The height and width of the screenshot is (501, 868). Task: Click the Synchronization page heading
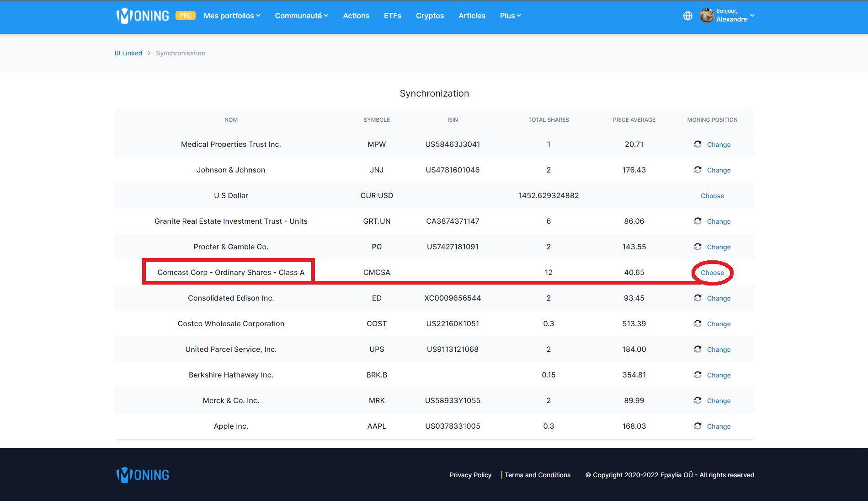(434, 93)
